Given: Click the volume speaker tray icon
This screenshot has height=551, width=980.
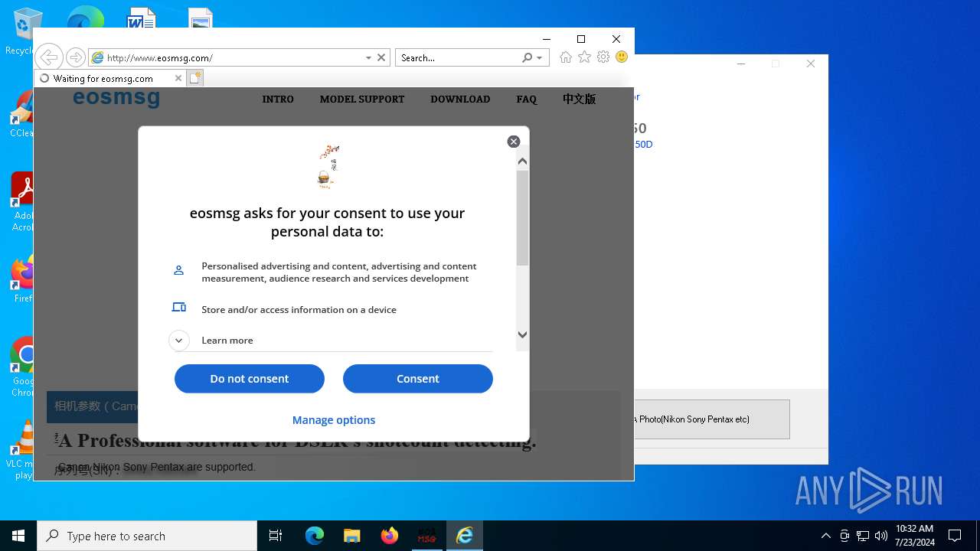Looking at the screenshot, I should click(x=881, y=536).
